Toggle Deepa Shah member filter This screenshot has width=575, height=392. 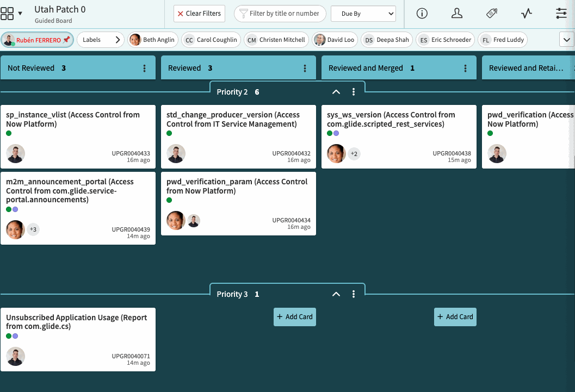(x=387, y=40)
